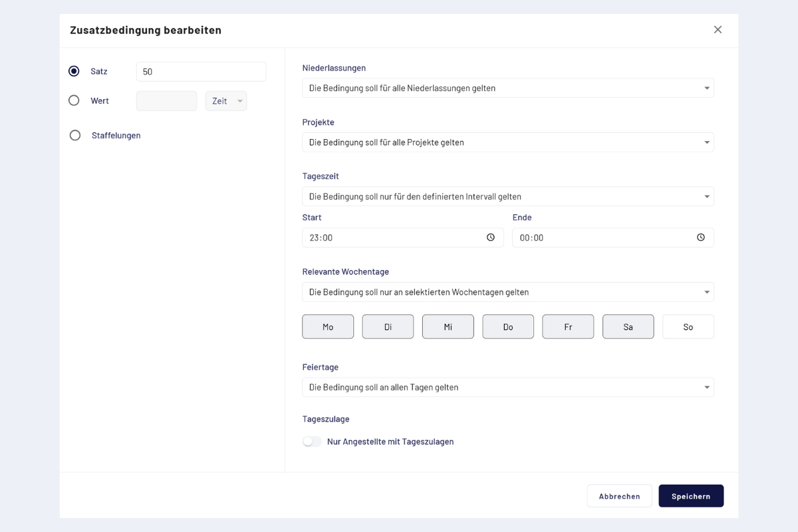
Task: Select the Wert radio button
Action: pos(74,100)
